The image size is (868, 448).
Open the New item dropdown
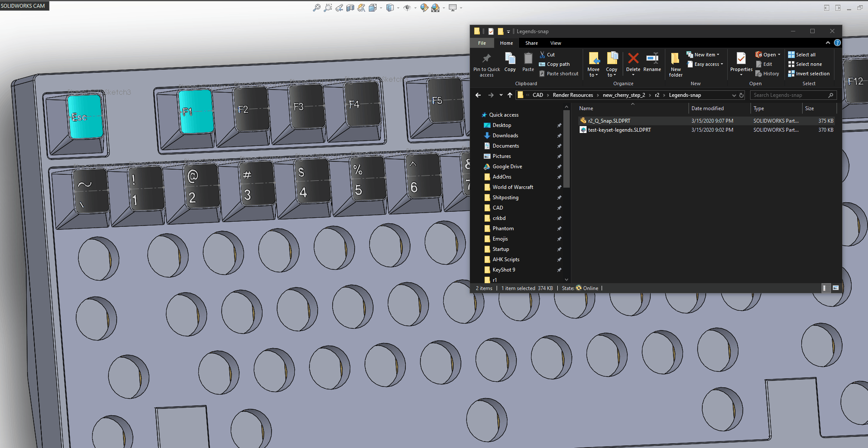(703, 55)
